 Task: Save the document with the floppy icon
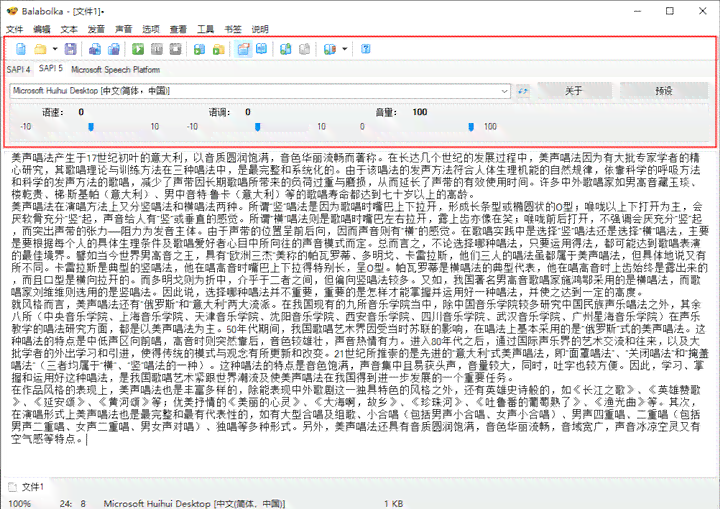(x=70, y=49)
